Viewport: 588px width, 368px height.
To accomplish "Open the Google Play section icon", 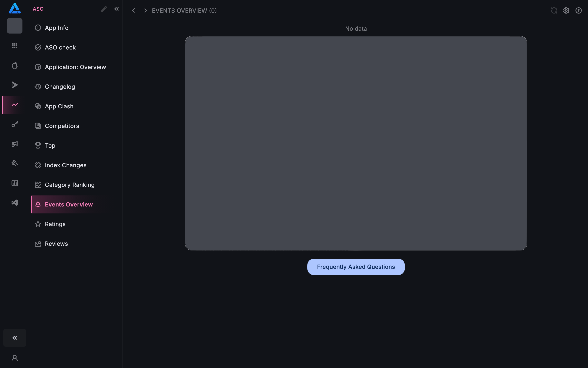I will (x=14, y=85).
